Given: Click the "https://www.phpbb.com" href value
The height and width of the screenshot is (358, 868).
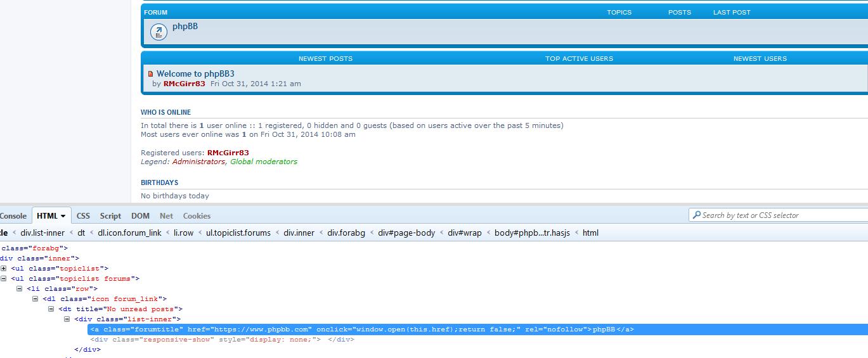Looking at the screenshot, I should (261, 329).
